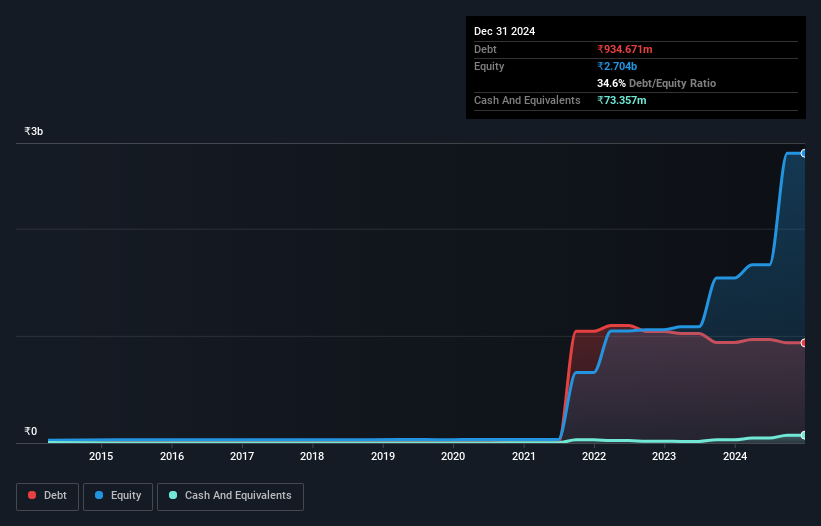The image size is (821, 526).
Task: Click the 2019 x-axis label
Action: pos(383,456)
